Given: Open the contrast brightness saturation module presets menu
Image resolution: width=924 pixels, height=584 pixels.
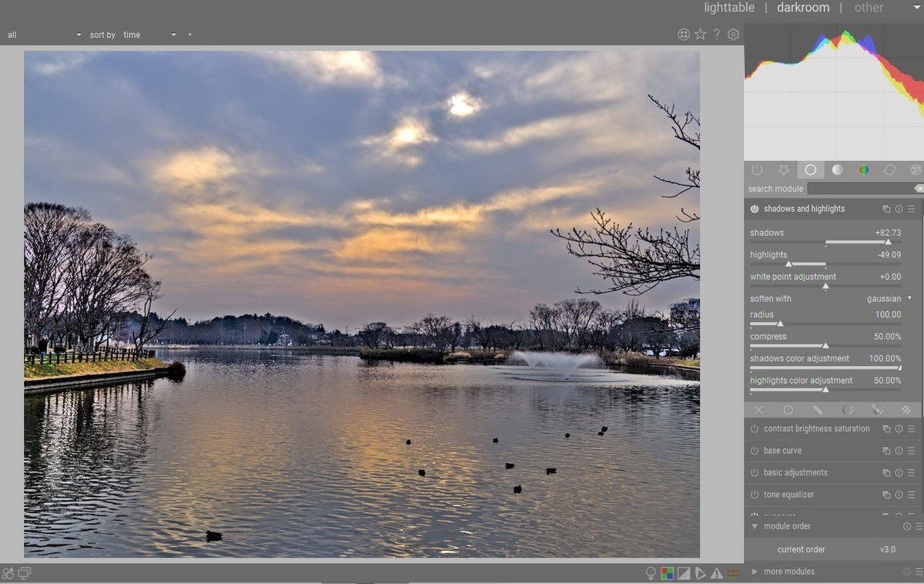Looking at the screenshot, I should coord(911,429).
